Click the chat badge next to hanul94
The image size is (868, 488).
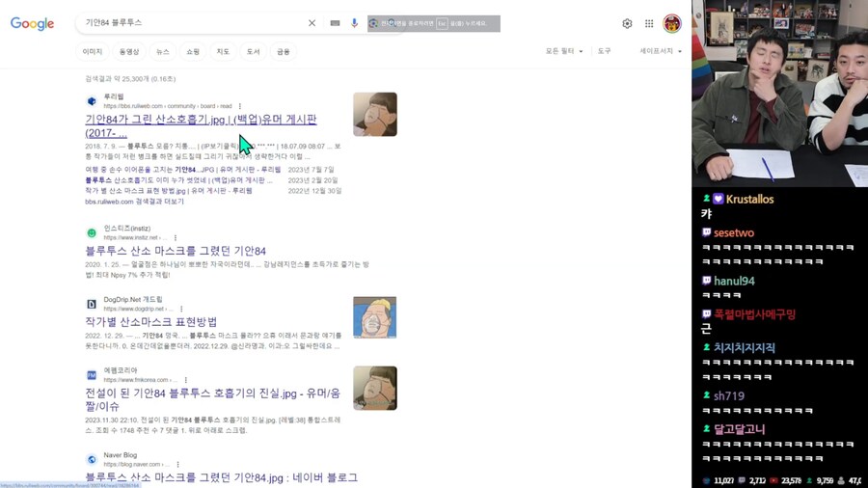(x=706, y=281)
